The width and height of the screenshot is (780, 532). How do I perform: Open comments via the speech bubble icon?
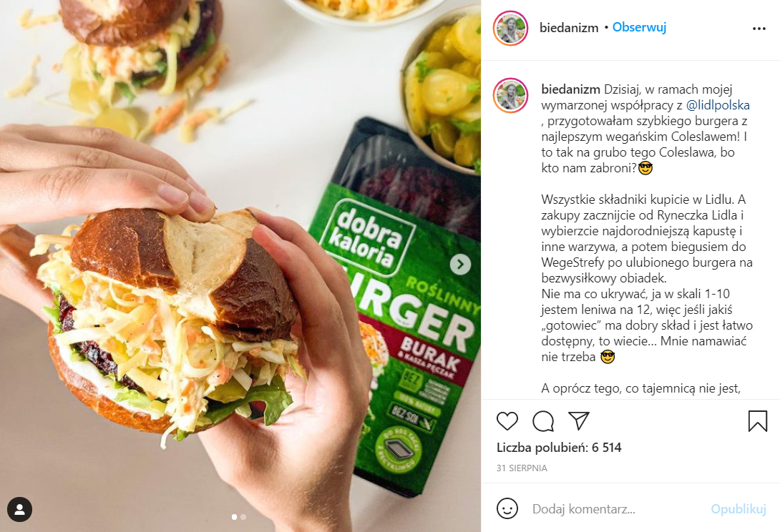pos(542,421)
